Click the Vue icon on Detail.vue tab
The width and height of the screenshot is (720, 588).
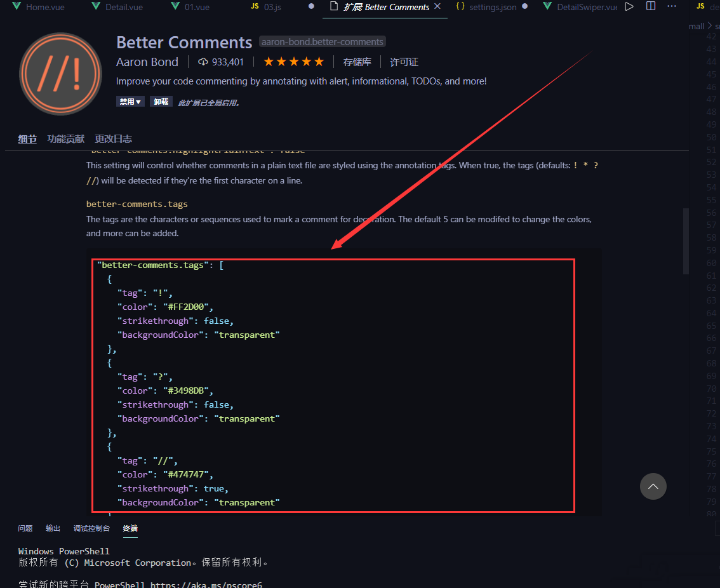[x=96, y=6]
